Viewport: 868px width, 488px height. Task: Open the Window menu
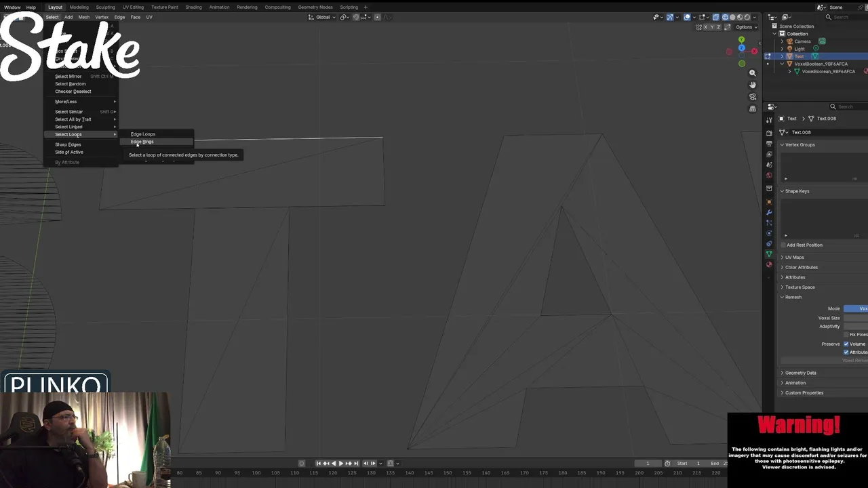pos(12,7)
